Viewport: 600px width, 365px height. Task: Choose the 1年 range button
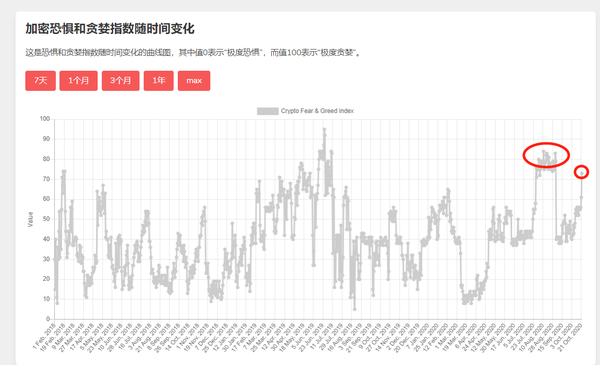[158, 81]
